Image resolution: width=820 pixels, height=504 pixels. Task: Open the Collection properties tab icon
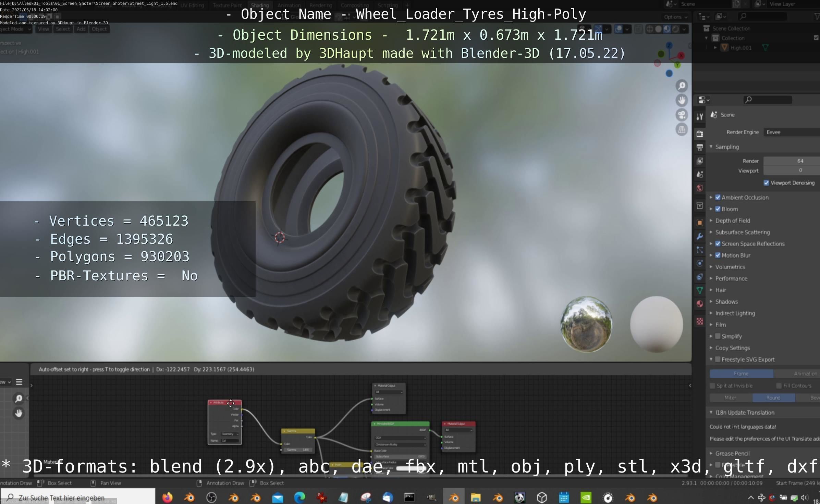(x=700, y=206)
